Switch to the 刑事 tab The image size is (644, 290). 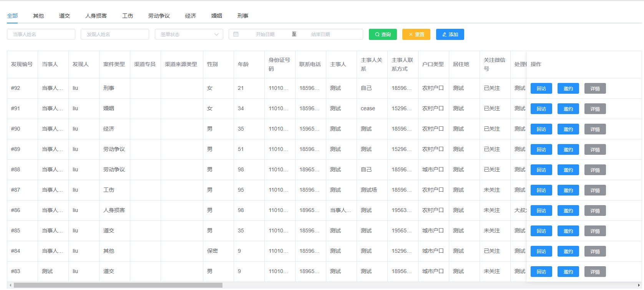click(x=243, y=16)
